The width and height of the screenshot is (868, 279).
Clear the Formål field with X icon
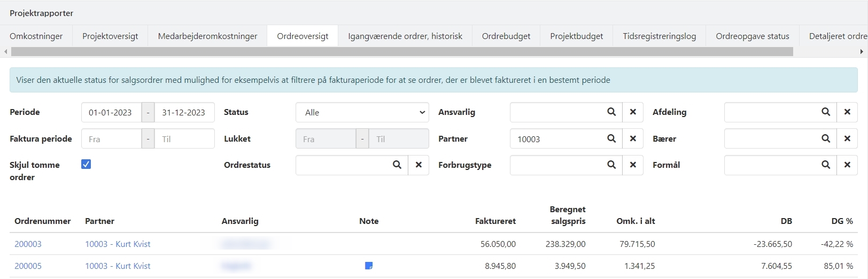[847, 165]
